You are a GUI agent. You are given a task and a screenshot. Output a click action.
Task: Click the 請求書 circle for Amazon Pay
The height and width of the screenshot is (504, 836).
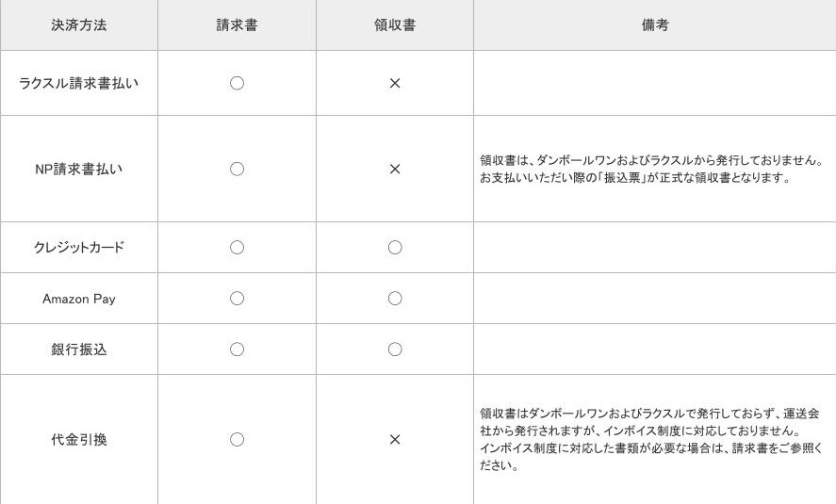point(237,299)
